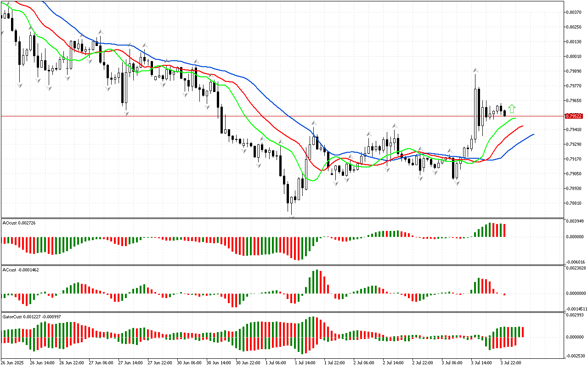
Task: Click the first down fractal below the 26 Jun candle
Action: [x=20, y=86]
